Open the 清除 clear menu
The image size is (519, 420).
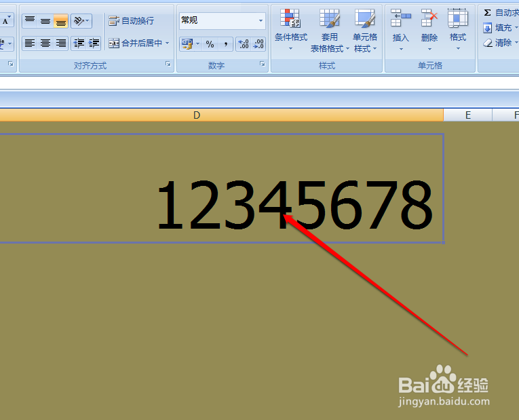501,43
